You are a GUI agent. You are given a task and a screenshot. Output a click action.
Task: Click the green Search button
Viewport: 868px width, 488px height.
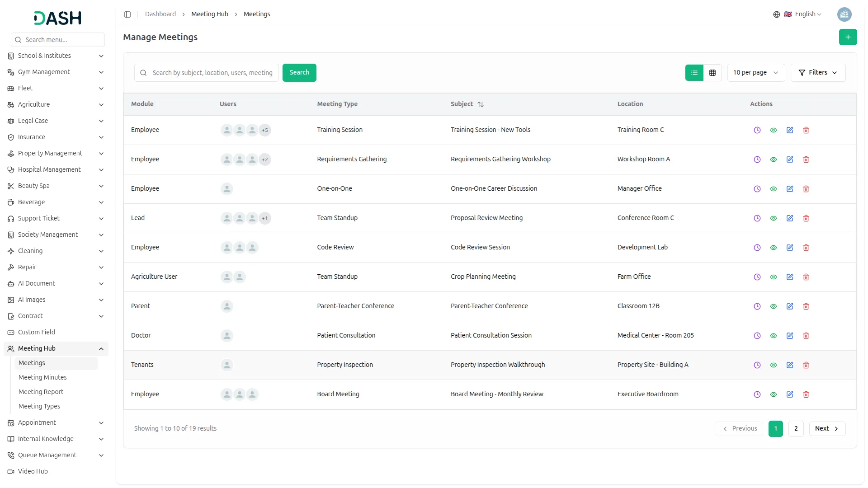tap(299, 73)
